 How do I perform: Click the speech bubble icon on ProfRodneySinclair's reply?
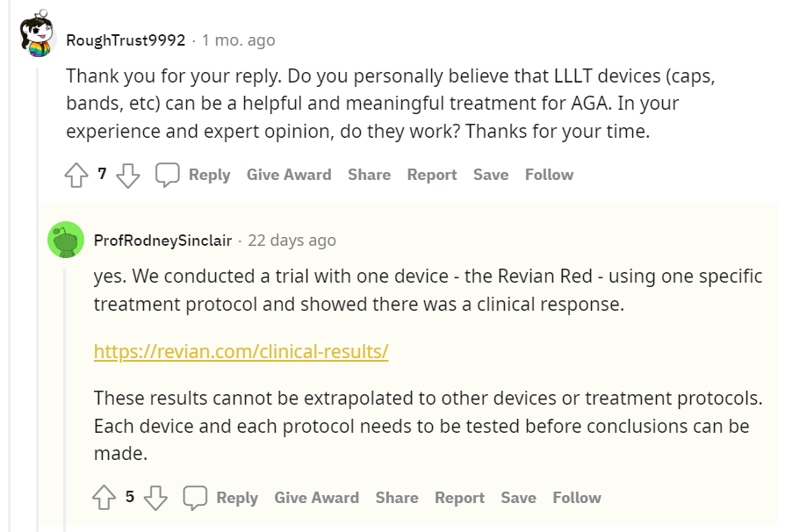[195, 498]
